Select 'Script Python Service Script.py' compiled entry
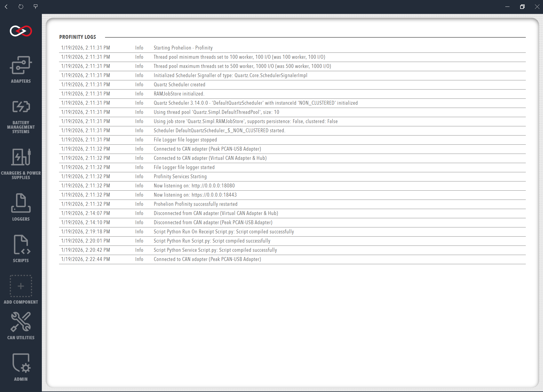Viewport: 543px width, 392px height. (x=292, y=250)
